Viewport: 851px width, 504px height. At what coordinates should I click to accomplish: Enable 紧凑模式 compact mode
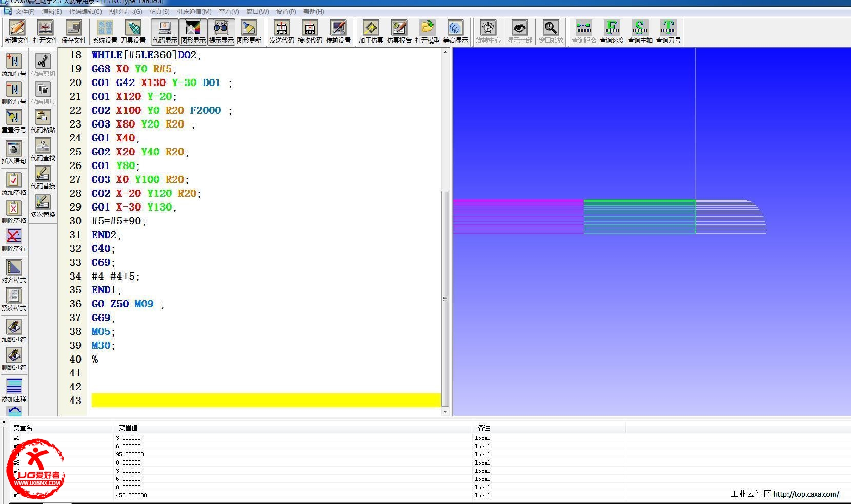14,300
